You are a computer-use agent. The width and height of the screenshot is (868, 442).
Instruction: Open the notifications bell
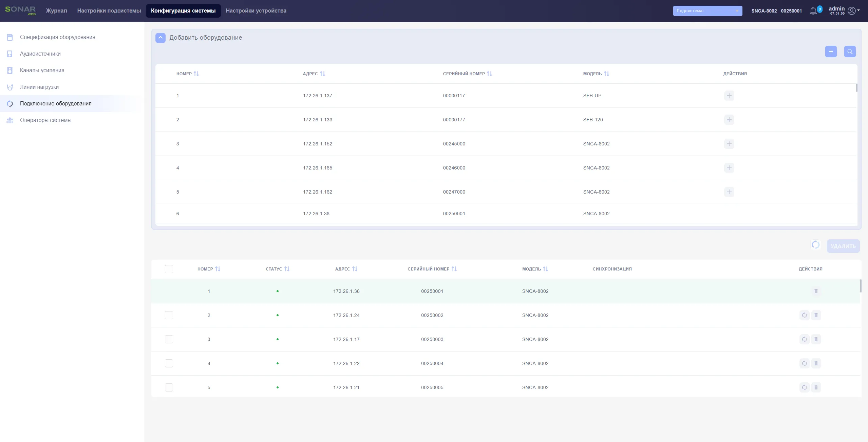pyautogui.click(x=813, y=11)
